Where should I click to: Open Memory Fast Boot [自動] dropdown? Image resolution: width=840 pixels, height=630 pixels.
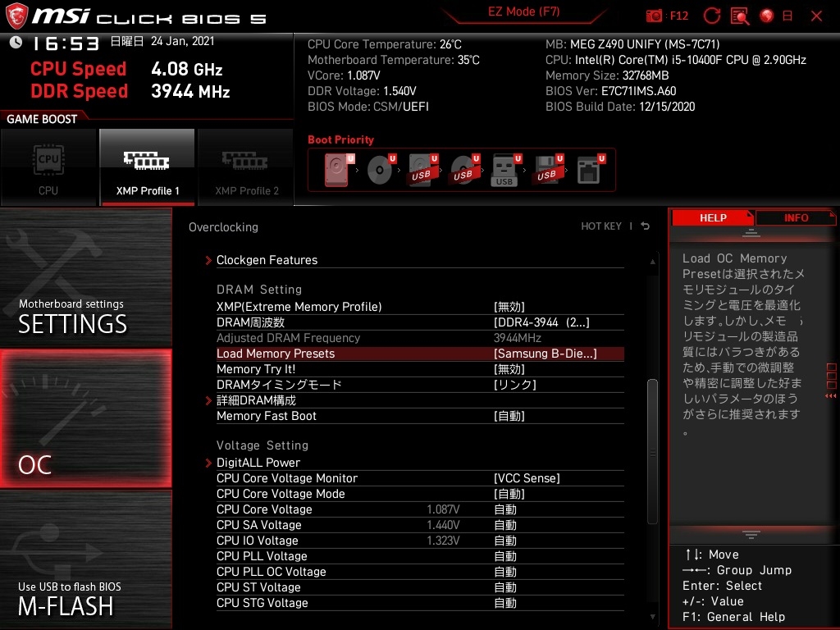tap(509, 416)
